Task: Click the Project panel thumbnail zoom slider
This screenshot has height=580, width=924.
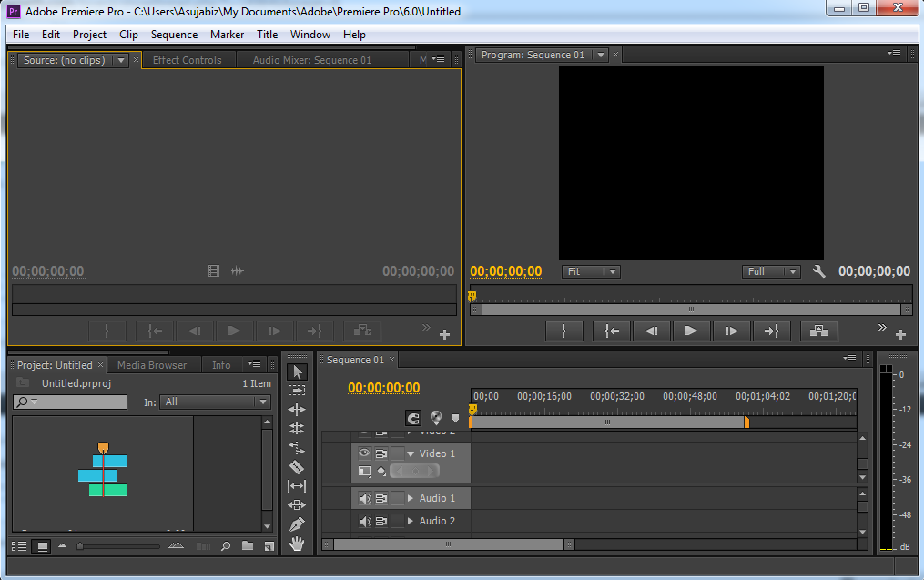Action: tap(82, 546)
